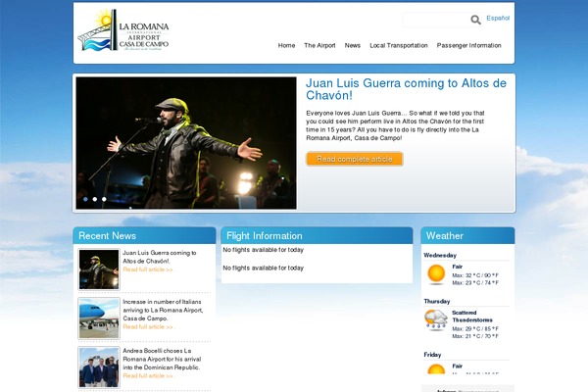Image resolution: width=588 pixels, height=392 pixels.
Task: Click the sun weather icon for Friday
Action: coord(436,368)
